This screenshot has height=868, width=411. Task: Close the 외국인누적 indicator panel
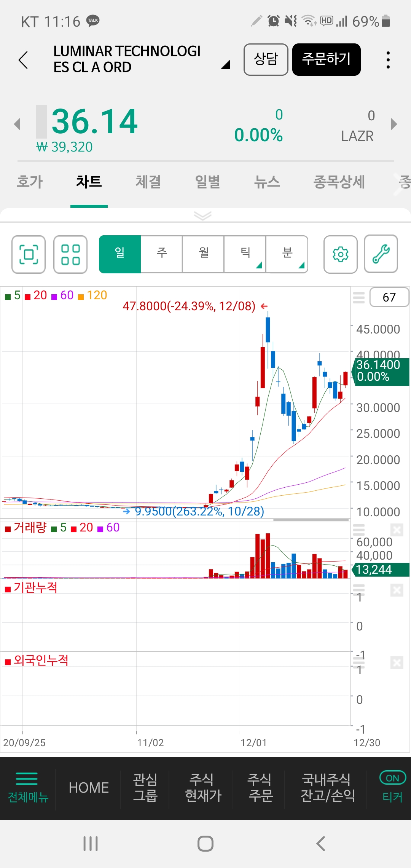[x=397, y=663]
